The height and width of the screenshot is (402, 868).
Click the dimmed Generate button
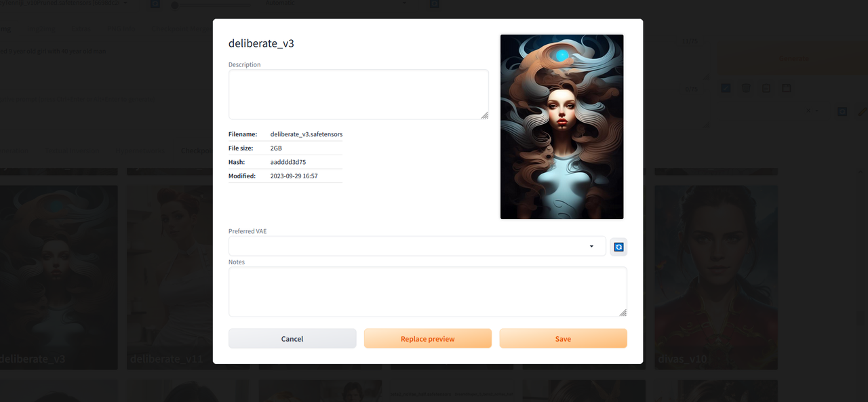click(793, 59)
